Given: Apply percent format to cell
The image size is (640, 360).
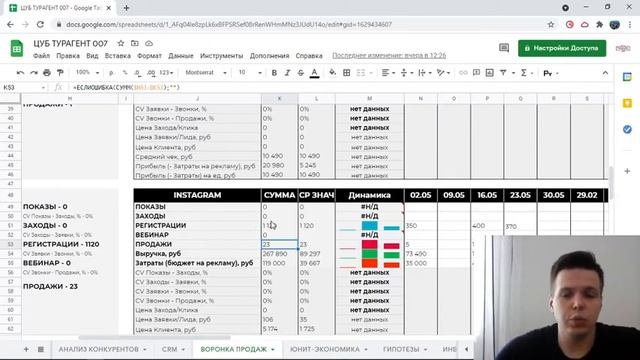Looking at the screenshot, I should coord(125,73).
